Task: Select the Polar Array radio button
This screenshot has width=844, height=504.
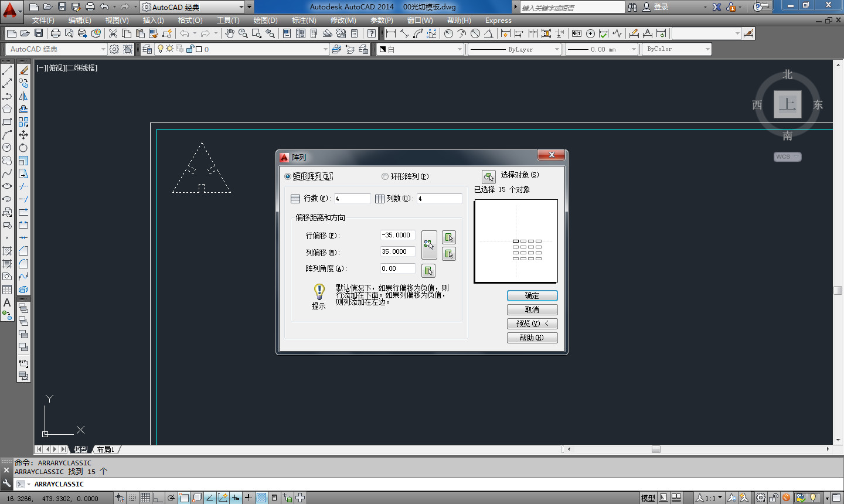Action: 384,176
